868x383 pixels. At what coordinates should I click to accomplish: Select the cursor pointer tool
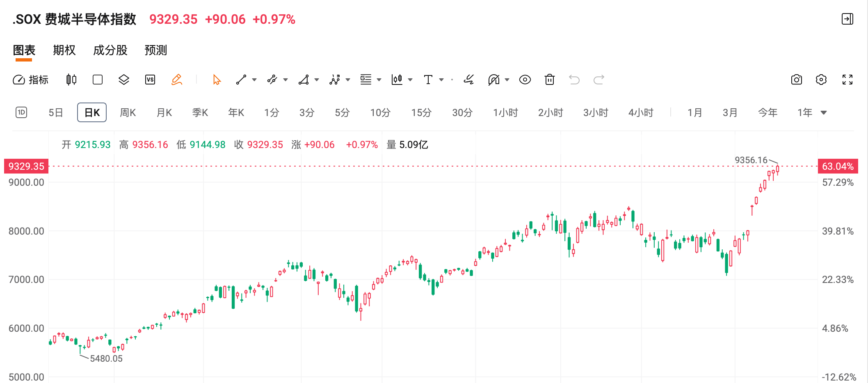pos(217,80)
